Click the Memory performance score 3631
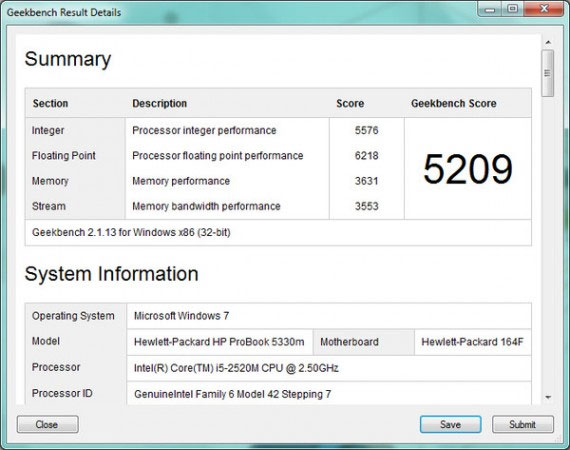This screenshot has height=450, width=570. click(366, 181)
